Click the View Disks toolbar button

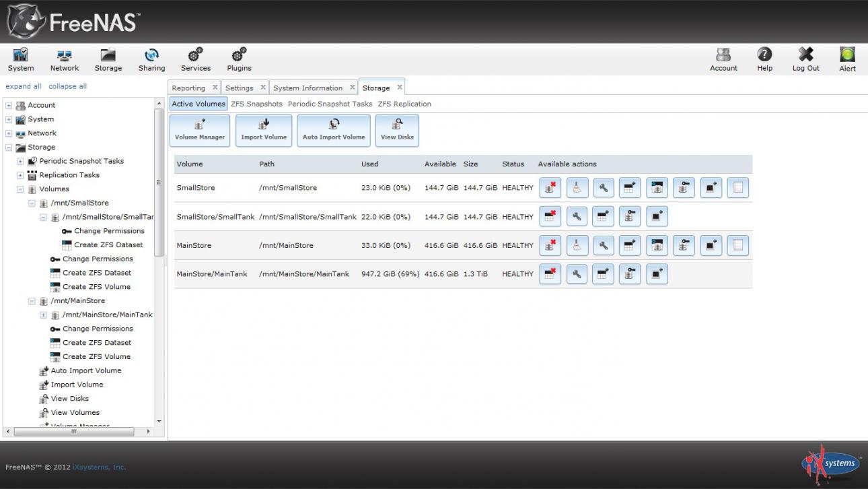tap(397, 130)
